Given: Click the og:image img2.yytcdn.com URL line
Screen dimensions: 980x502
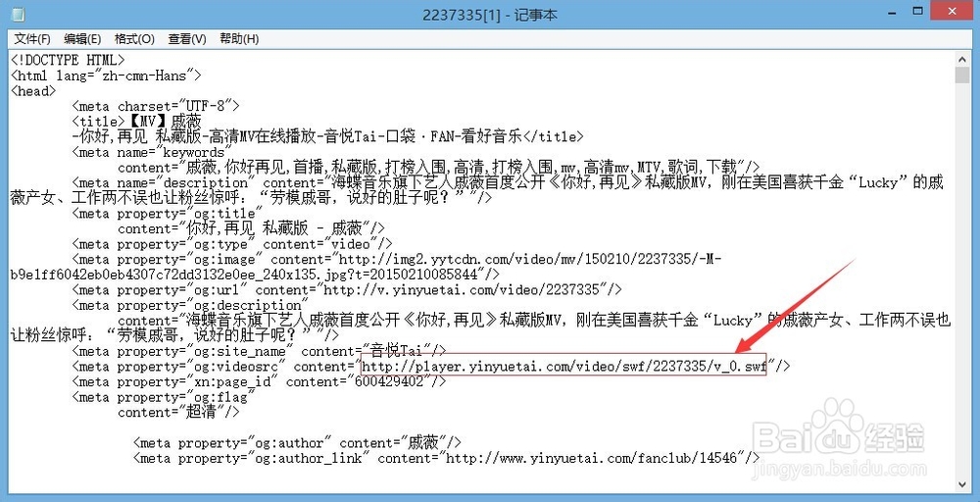Looking at the screenshot, I should (398, 259).
